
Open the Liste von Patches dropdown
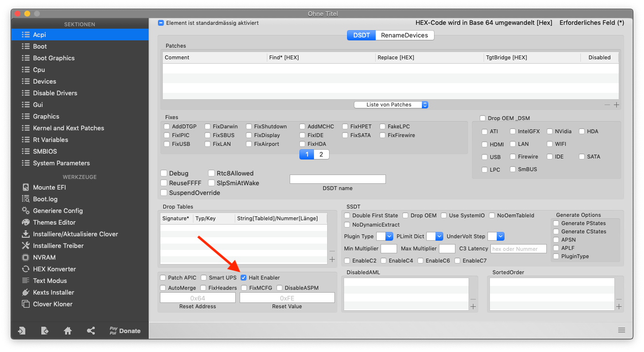391,105
